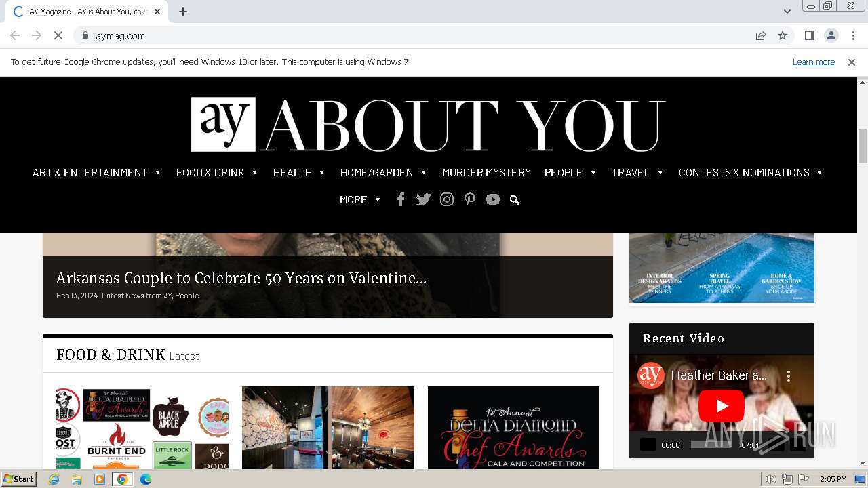Screen dimensions: 868x488
Task: Open Chrome profile avatar
Action: [x=831, y=35]
